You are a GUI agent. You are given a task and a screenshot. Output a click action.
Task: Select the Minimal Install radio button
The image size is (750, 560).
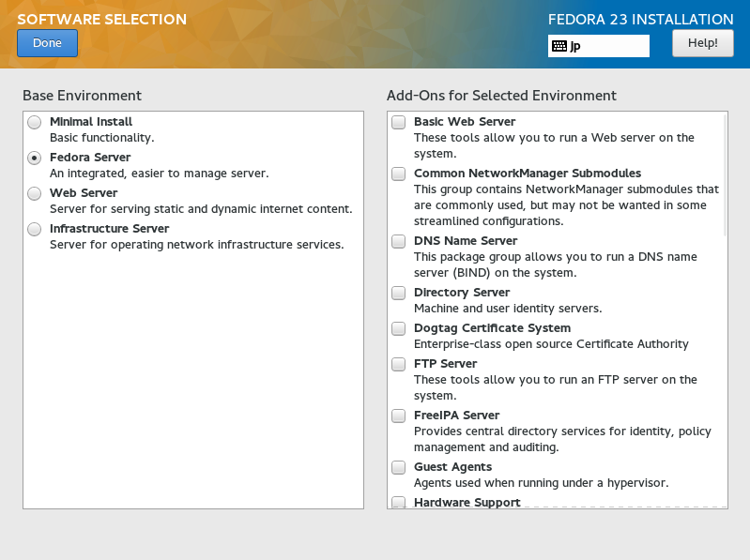pos(35,122)
